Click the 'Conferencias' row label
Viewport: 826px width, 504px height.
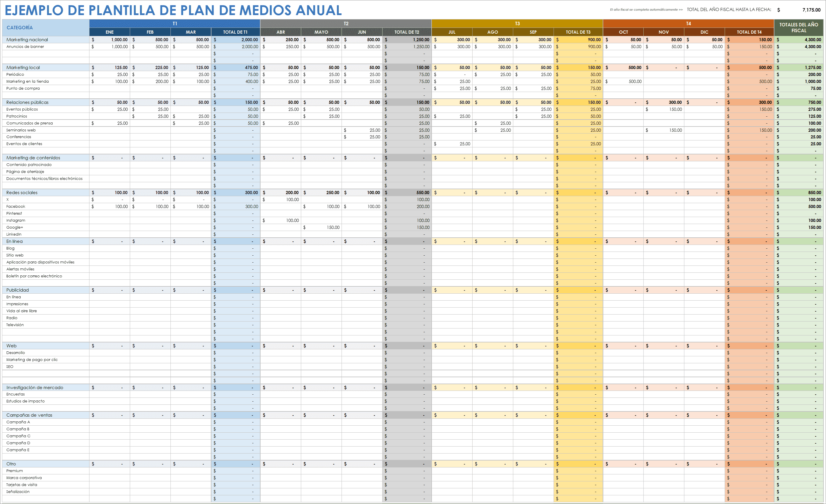[x=18, y=137]
